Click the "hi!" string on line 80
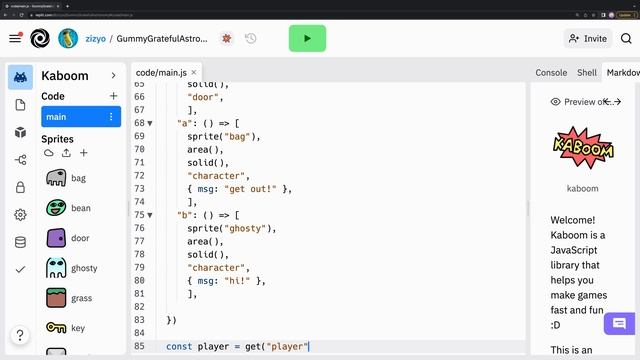Image resolution: width=640 pixels, height=360 pixels. pos(237,281)
